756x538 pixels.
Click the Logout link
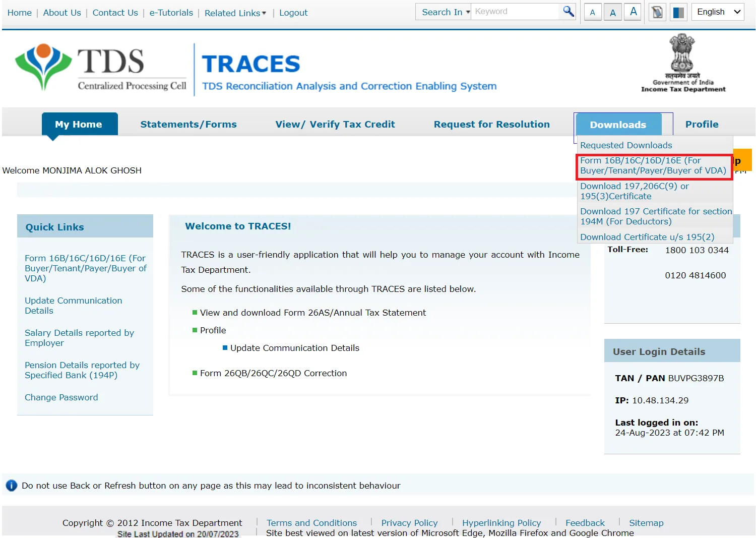(x=293, y=13)
